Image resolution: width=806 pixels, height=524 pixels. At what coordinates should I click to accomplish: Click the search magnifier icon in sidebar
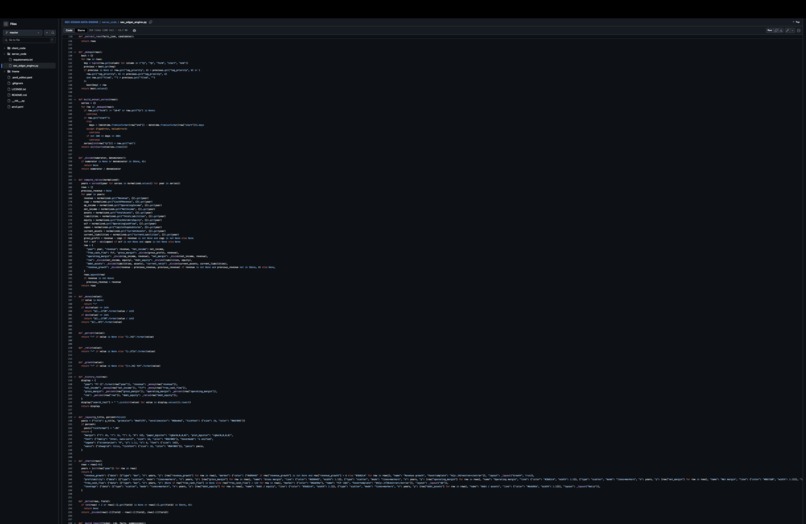pyautogui.click(x=53, y=32)
